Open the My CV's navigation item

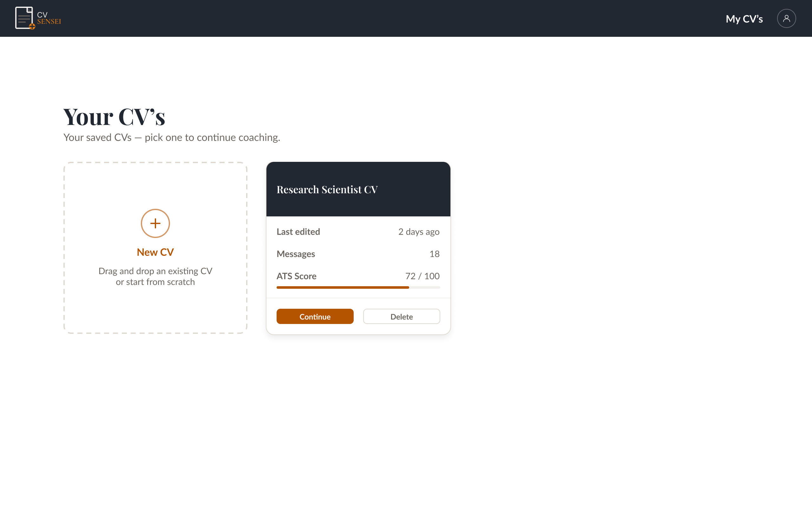(x=744, y=19)
